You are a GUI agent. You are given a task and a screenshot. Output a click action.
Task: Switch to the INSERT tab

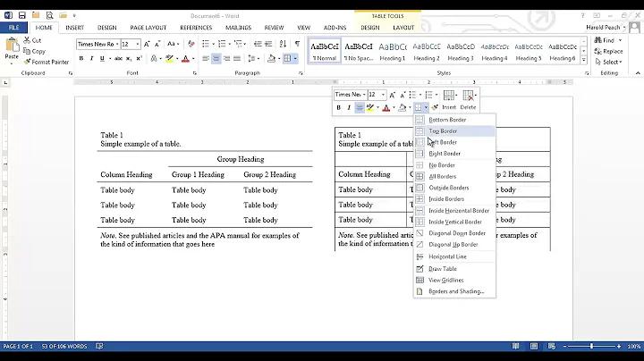tap(75, 28)
